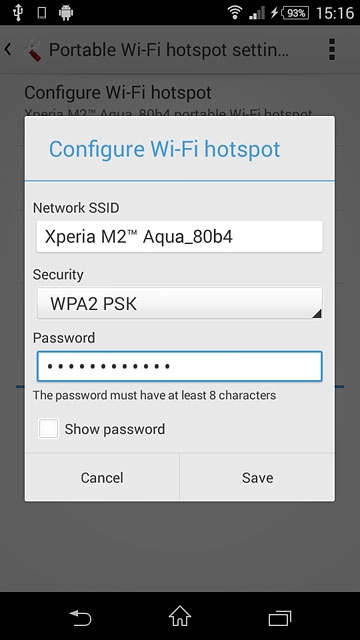The height and width of the screenshot is (640, 360).
Task: Focus the Password input field
Action: pyautogui.click(x=180, y=366)
